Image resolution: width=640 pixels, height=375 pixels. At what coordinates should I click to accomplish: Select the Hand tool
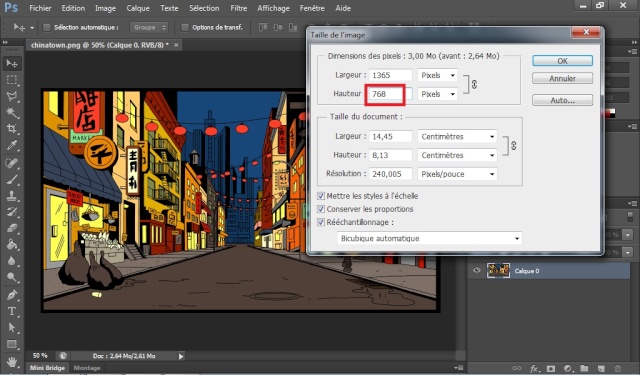pyautogui.click(x=12, y=362)
